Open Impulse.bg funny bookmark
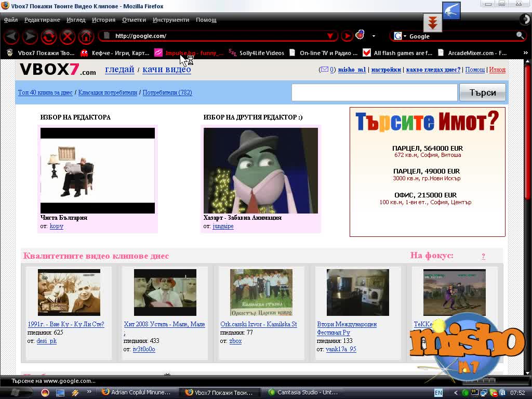 click(189, 53)
